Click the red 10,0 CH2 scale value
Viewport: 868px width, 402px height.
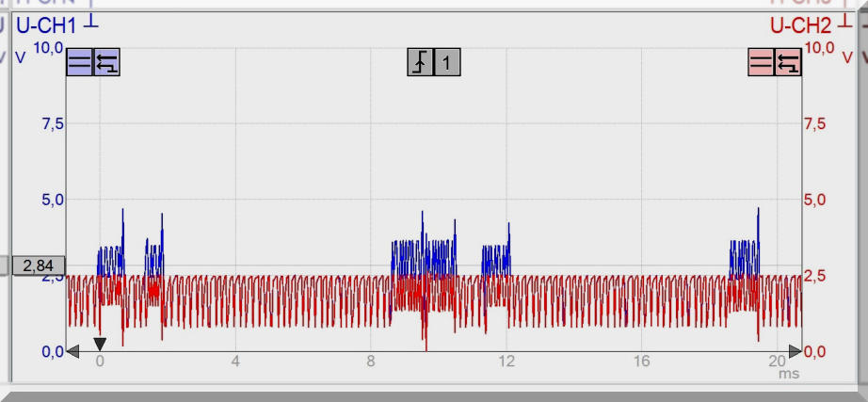pos(820,48)
